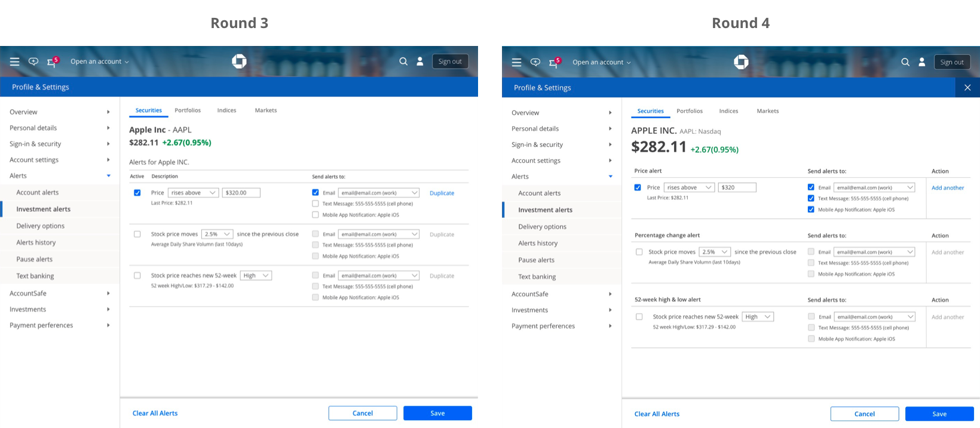
Task: Click Save button in Round 4
Action: [939, 414]
